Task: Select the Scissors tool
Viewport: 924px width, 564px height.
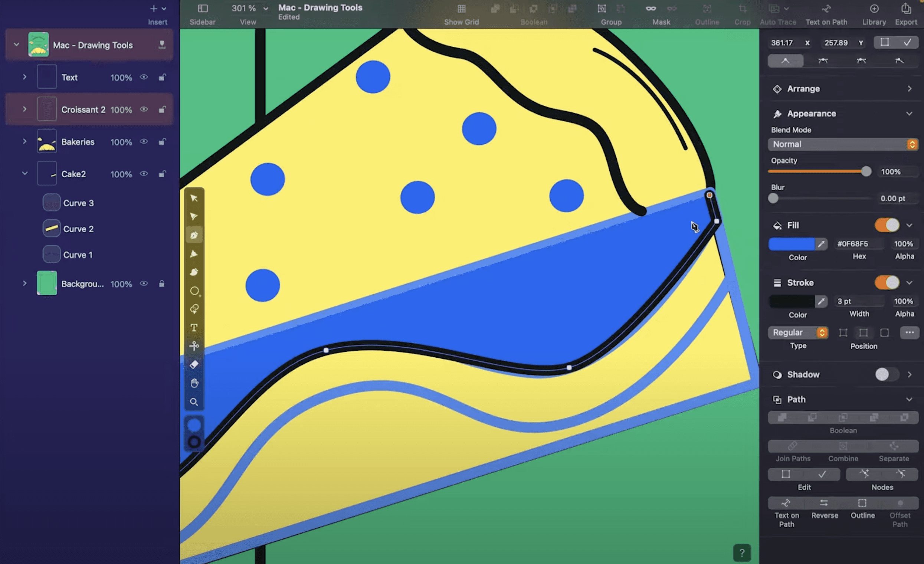Action: pyautogui.click(x=194, y=346)
